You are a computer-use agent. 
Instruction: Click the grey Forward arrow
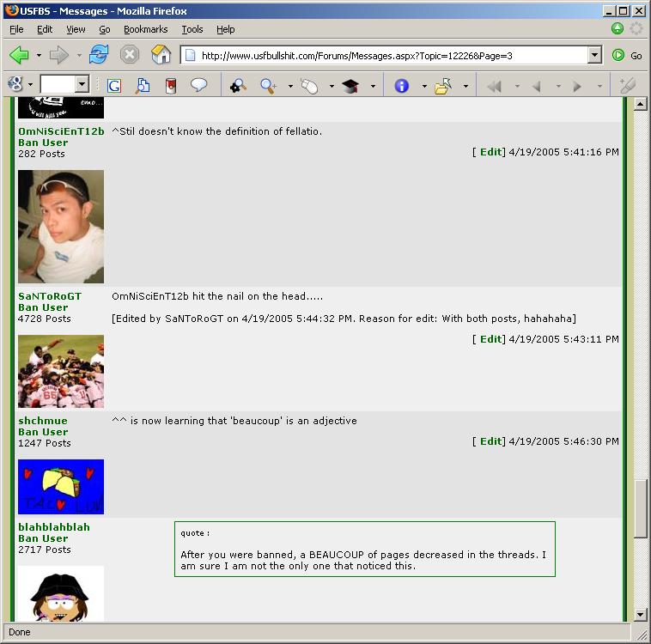coord(59,55)
